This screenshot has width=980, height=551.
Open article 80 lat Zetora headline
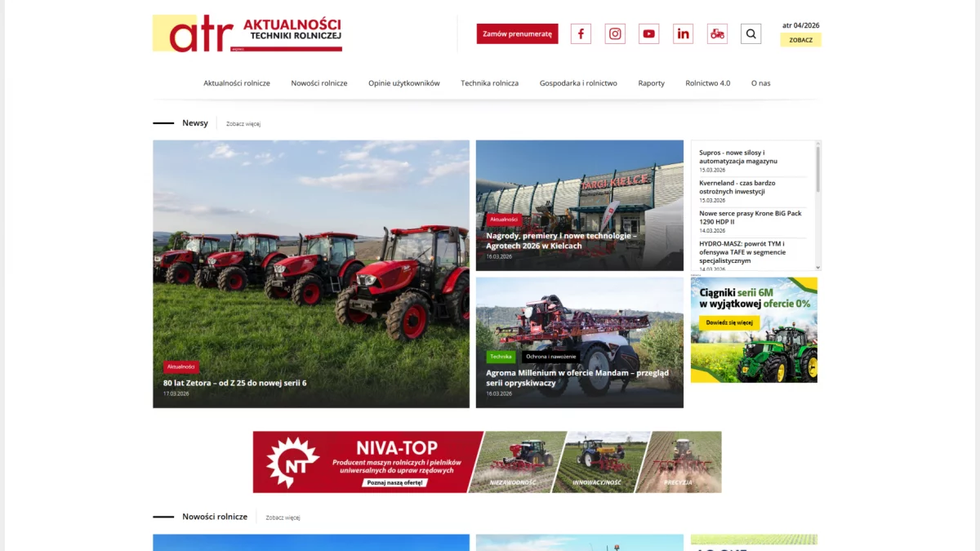pos(235,383)
